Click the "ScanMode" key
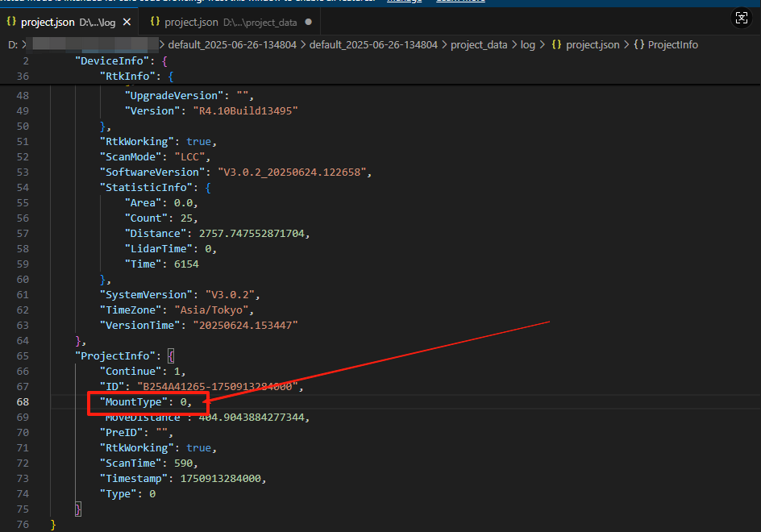The image size is (761, 532). [x=131, y=157]
